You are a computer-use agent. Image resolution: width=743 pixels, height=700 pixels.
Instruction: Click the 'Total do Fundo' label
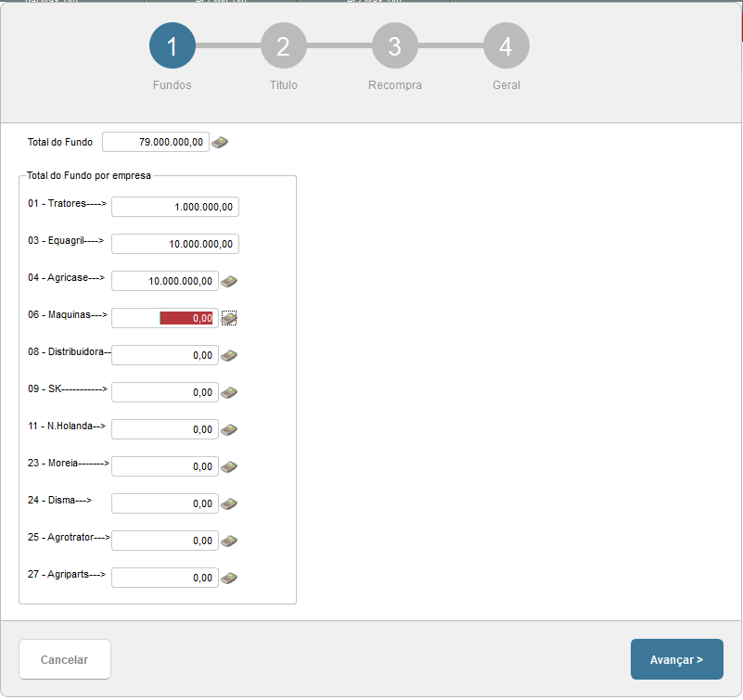[60, 142]
